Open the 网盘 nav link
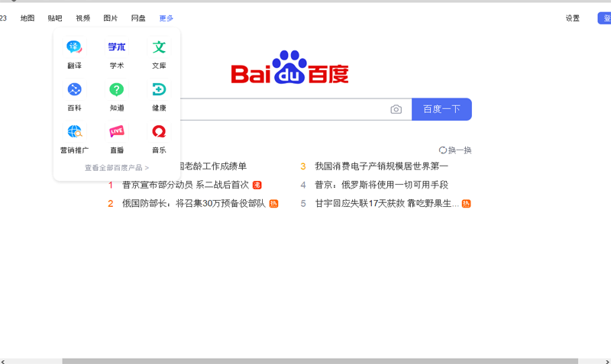The width and height of the screenshot is (611, 364). click(x=138, y=18)
